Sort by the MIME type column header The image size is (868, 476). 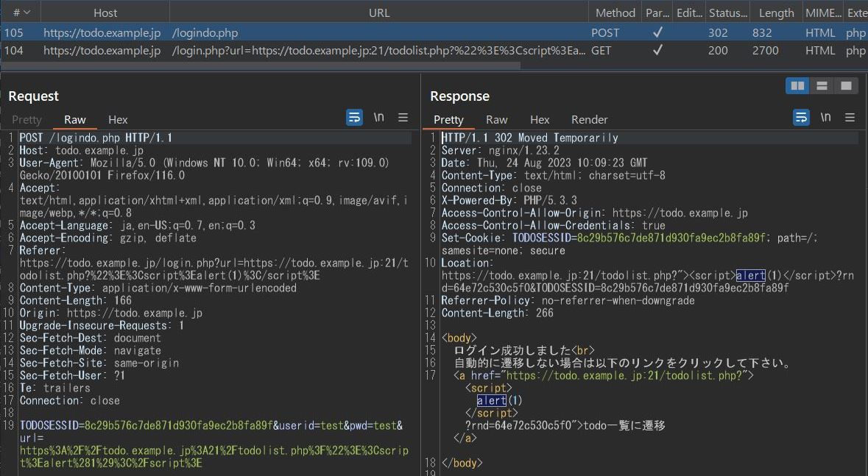823,13
